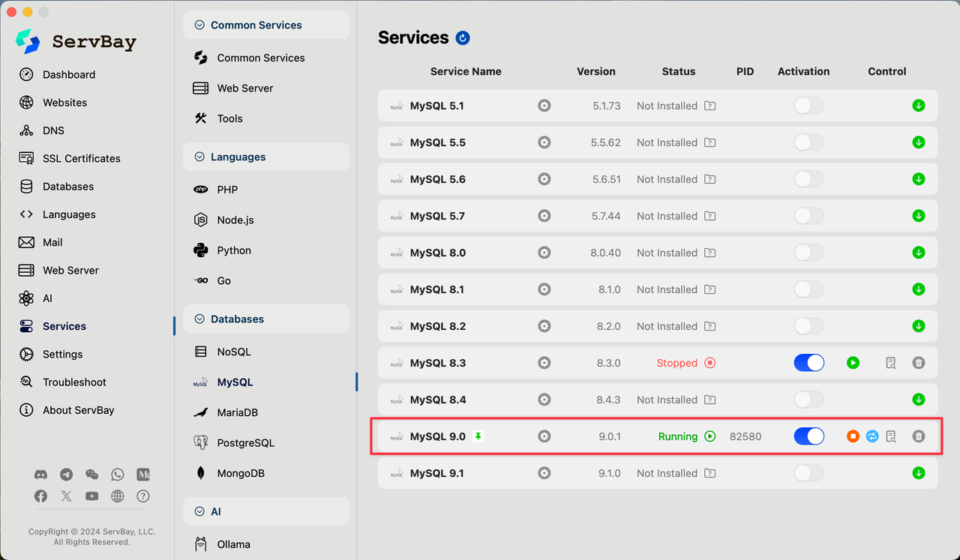Stop MySQL 9.0 with orange stop button
The width and height of the screenshot is (960, 560).
[x=853, y=436]
